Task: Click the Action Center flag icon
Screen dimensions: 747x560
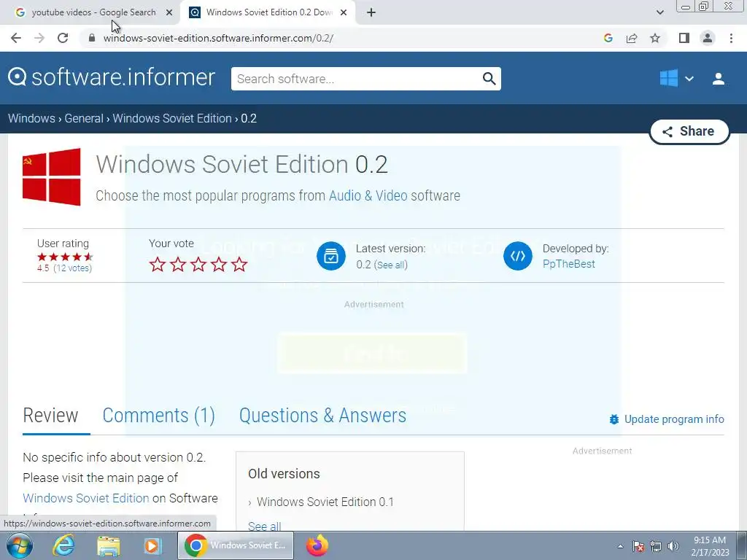Action: (638, 546)
